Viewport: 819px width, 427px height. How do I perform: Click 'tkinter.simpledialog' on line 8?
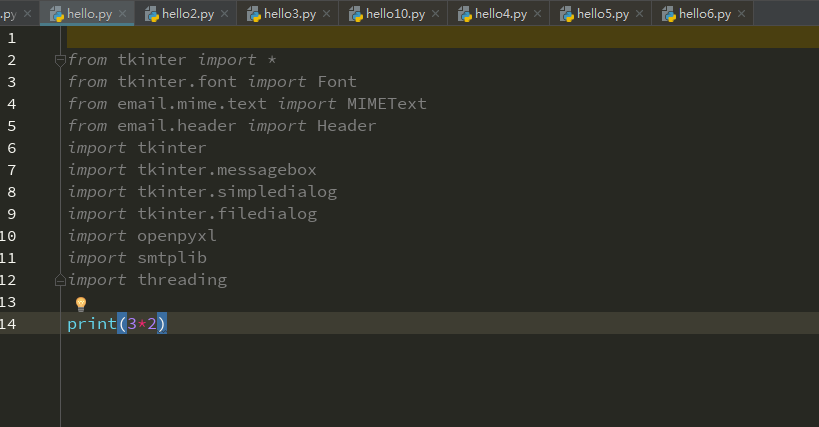point(237,192)
